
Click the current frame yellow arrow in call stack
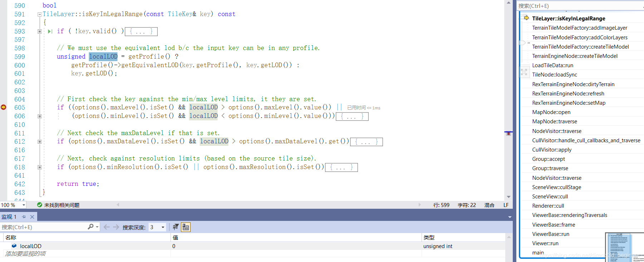(x=526, y=18)
